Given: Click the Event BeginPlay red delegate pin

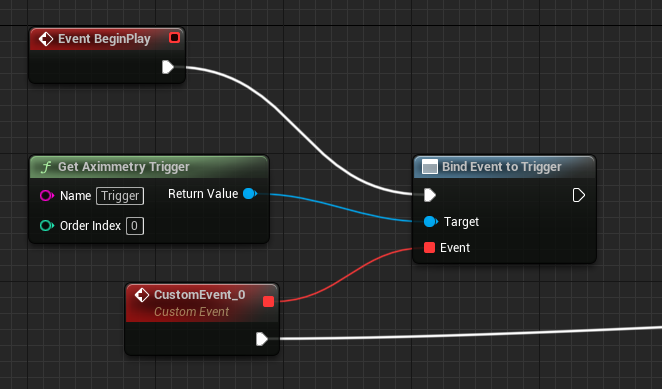Looking at the screenshot, I should point(174,38).
